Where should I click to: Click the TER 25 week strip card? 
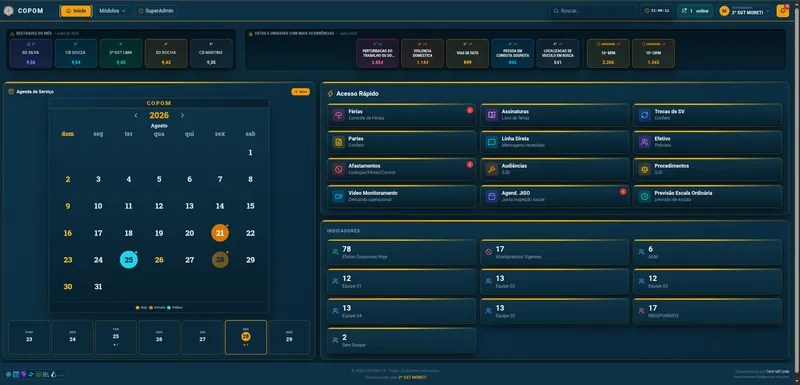[x=116, y=337]
